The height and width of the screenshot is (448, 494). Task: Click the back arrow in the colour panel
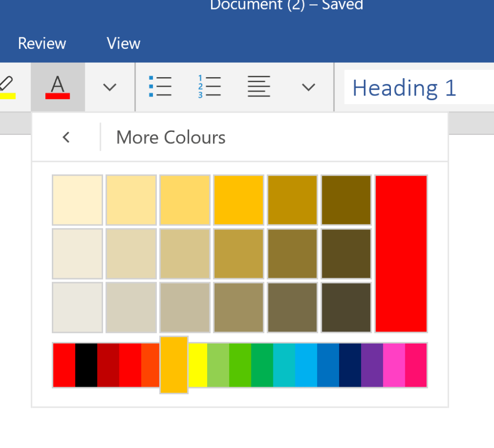[66, 137]
